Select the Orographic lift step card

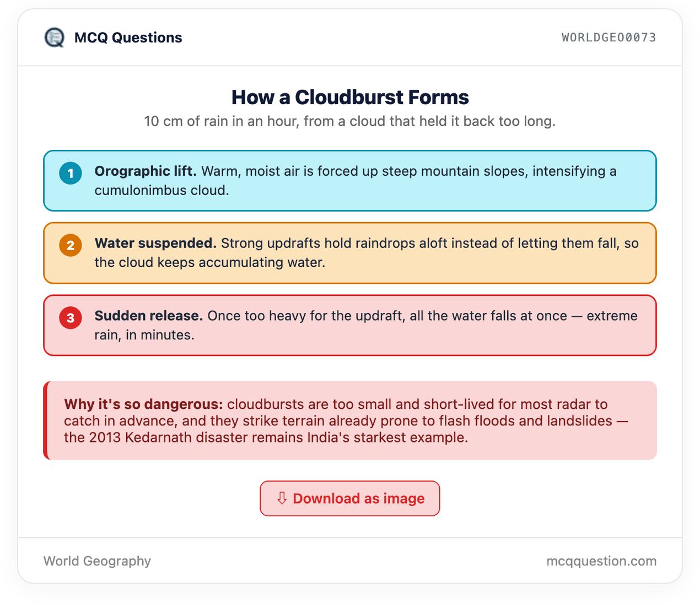click(350, 181)
